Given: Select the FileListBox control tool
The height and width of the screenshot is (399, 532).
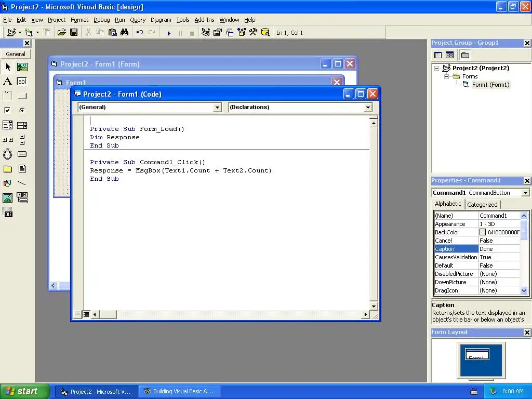Looking at the screenshot, I should pos(22,169).
